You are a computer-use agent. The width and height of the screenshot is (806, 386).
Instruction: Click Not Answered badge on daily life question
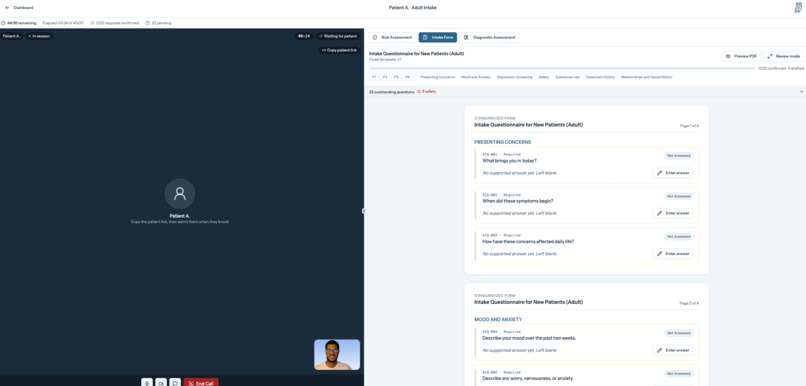coord(679,236)
